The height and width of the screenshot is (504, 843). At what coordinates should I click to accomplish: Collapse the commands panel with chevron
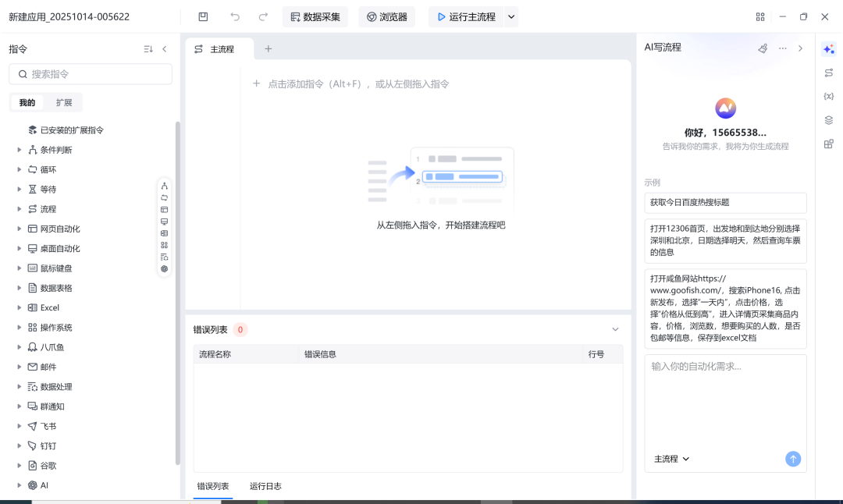pos(165,49)
